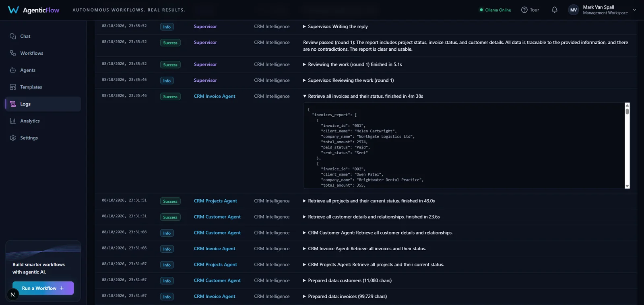
Task: Click the Settings gear icon
Action: point(13,138)
